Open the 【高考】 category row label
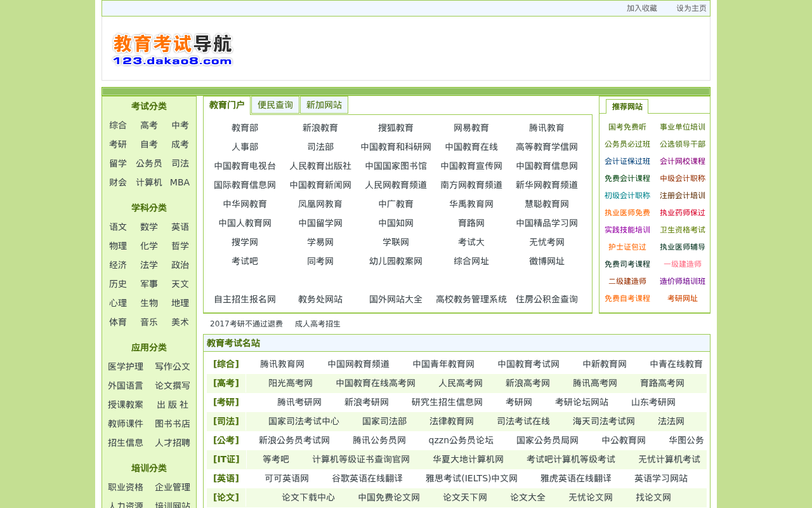The width and height of the screenshot is (812, 508). click(x=226, y=384)
